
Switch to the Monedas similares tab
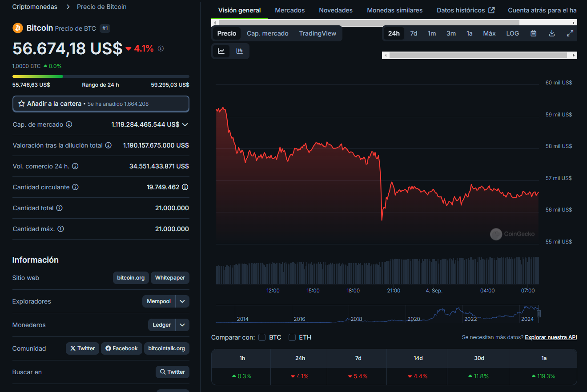[395, 10]
